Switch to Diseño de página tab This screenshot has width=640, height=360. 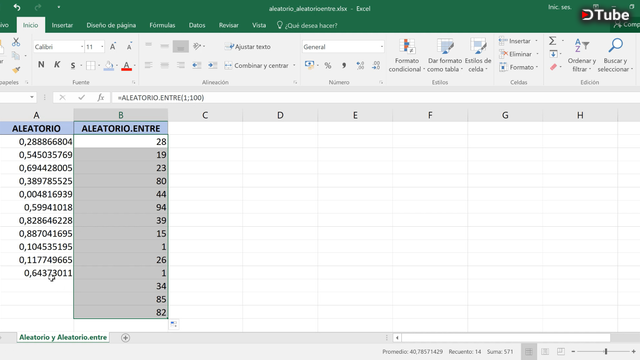pyautogui.click(x=111, y=25)
